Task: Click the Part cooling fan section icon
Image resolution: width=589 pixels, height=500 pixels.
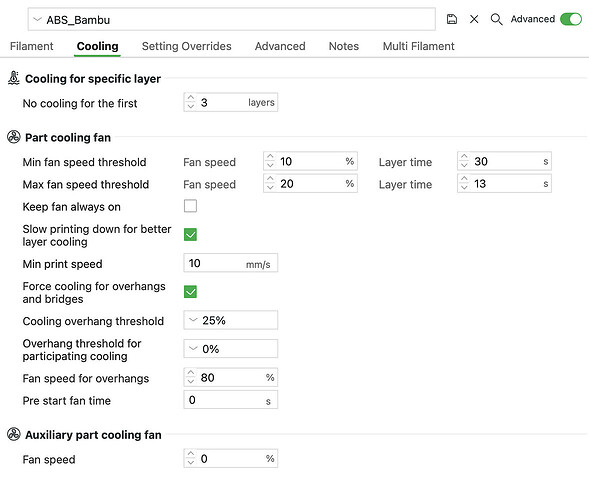Action: (14, 137)
